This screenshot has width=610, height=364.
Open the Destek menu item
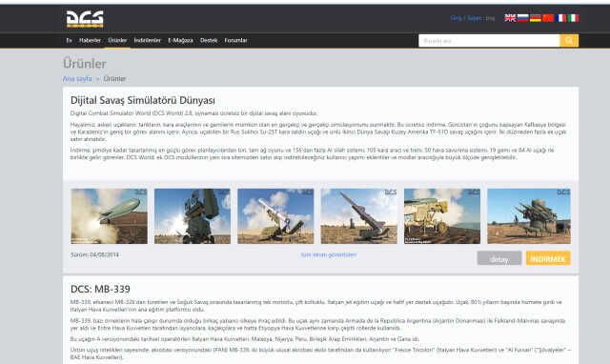point(209,40)
